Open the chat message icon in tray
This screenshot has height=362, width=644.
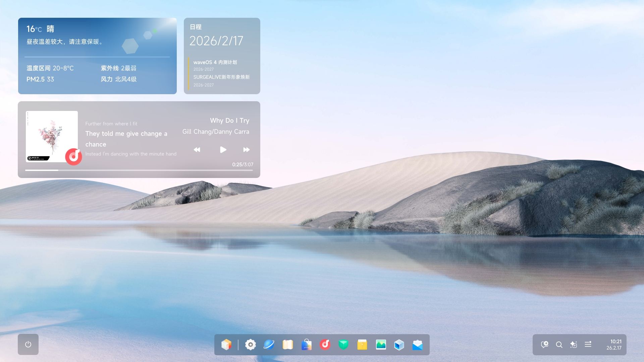pyautogui.click(x=545, y=345)
